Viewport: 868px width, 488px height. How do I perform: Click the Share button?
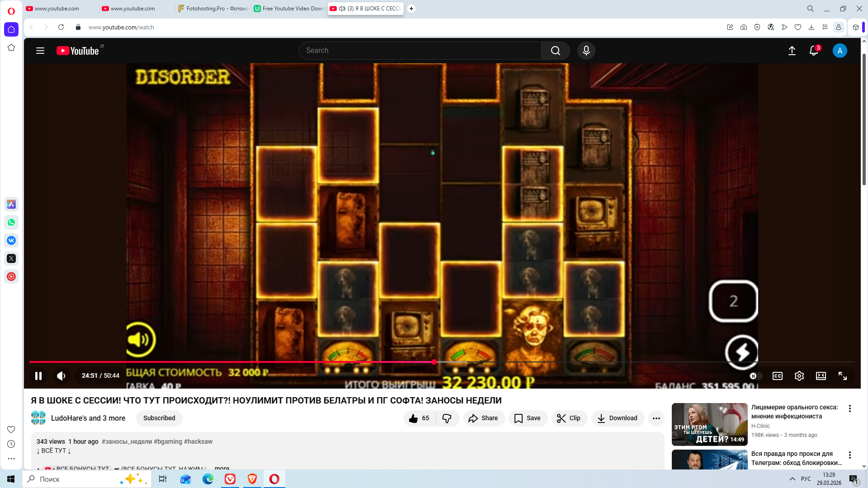(x=483, y=418)
